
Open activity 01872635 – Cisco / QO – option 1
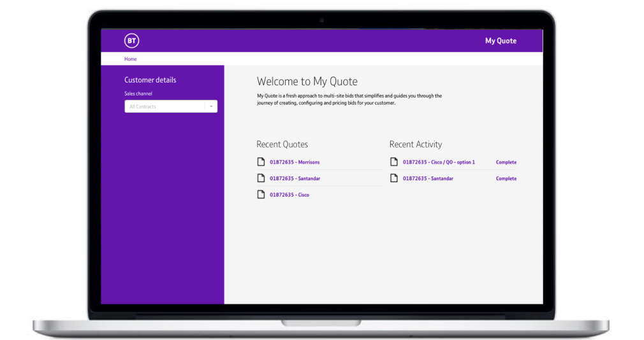[439, 162]
